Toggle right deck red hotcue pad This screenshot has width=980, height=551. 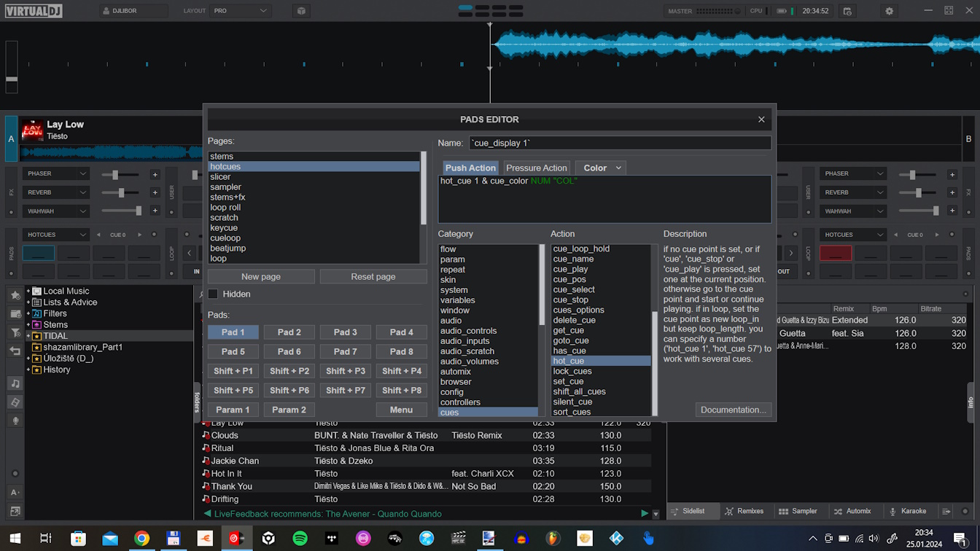[836, 253]
